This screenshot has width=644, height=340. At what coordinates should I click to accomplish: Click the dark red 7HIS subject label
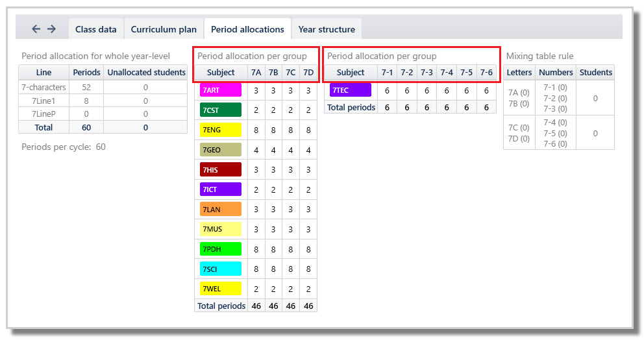[x=221, y=169]
